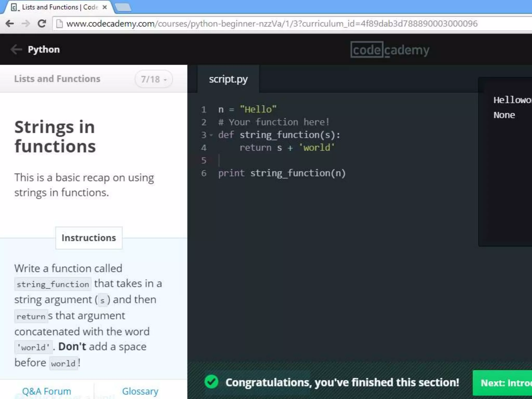This screenshot has width=532, height=399.
Task: Click the 'world' code snippet after 'before'
Action: 63,363
